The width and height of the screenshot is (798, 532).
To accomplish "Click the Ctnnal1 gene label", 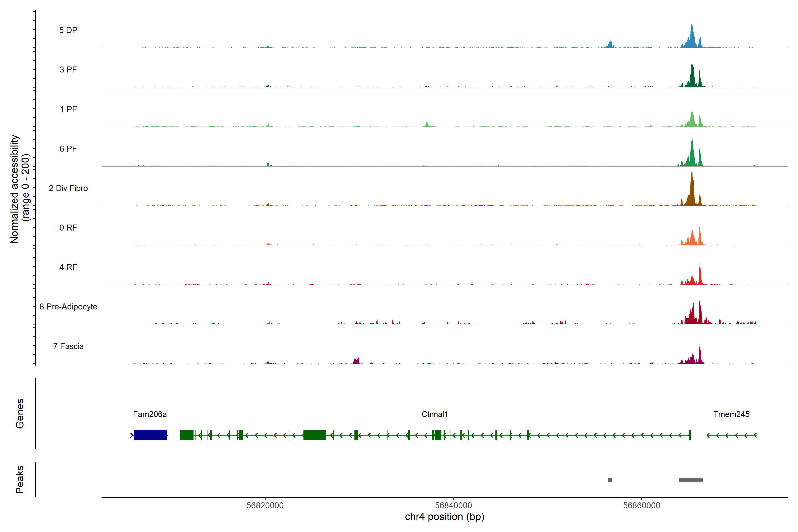I will (x=435, y=414).
